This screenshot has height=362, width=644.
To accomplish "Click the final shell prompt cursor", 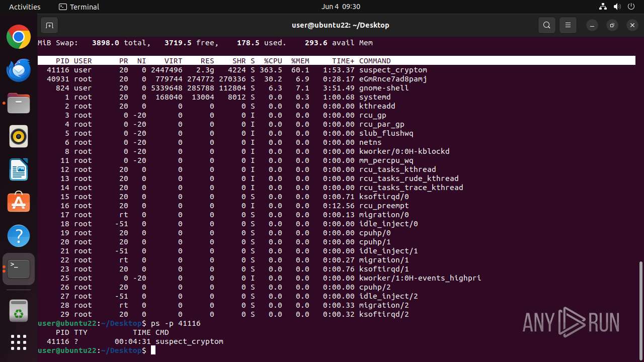I will [153, 350].
